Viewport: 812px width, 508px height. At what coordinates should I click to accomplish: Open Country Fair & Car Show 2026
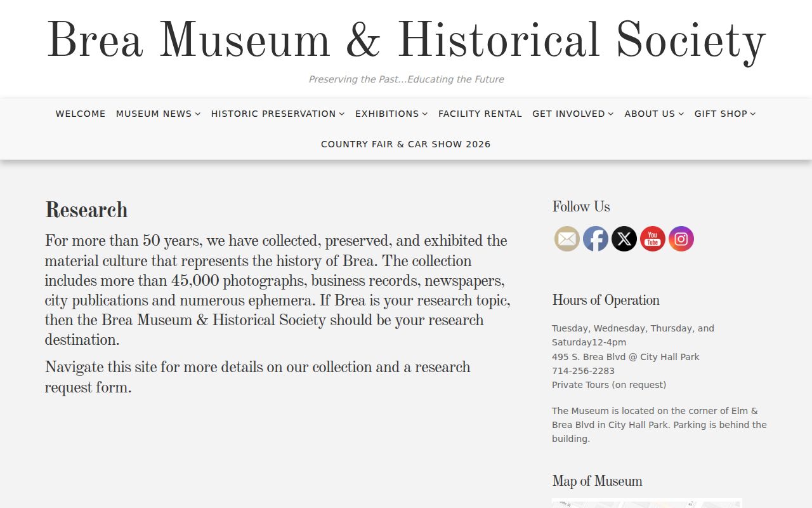tap(406, 144)
